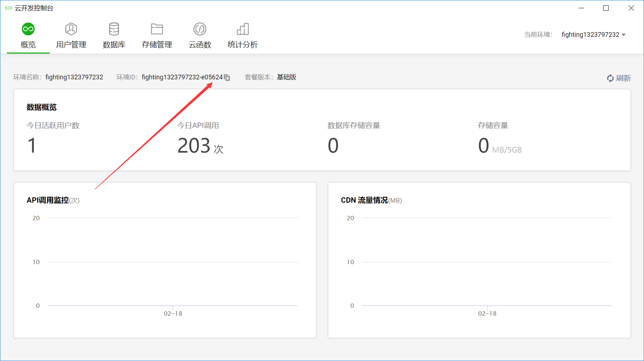Screen dimensions: 644x361
Task: Switch to the 概览 tab label
Action: point(28,45)
